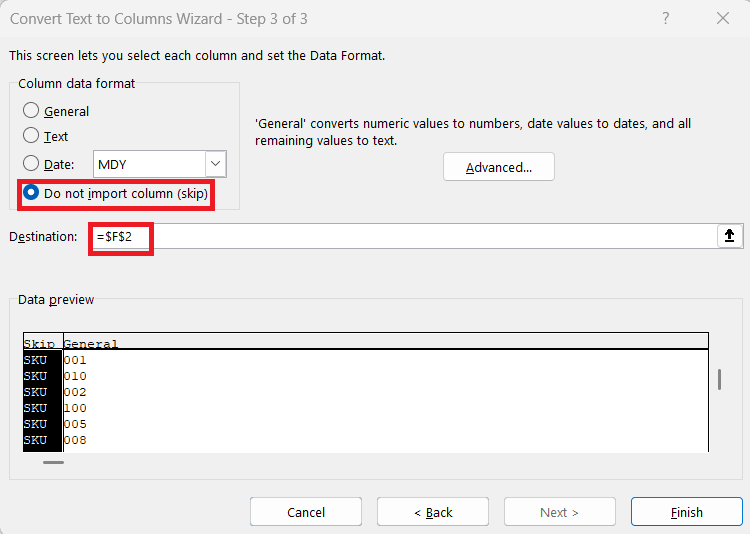Click the horizontal scrollbar in Data preview
Viewport: 750px width, 534px height.
coord(53,462)
